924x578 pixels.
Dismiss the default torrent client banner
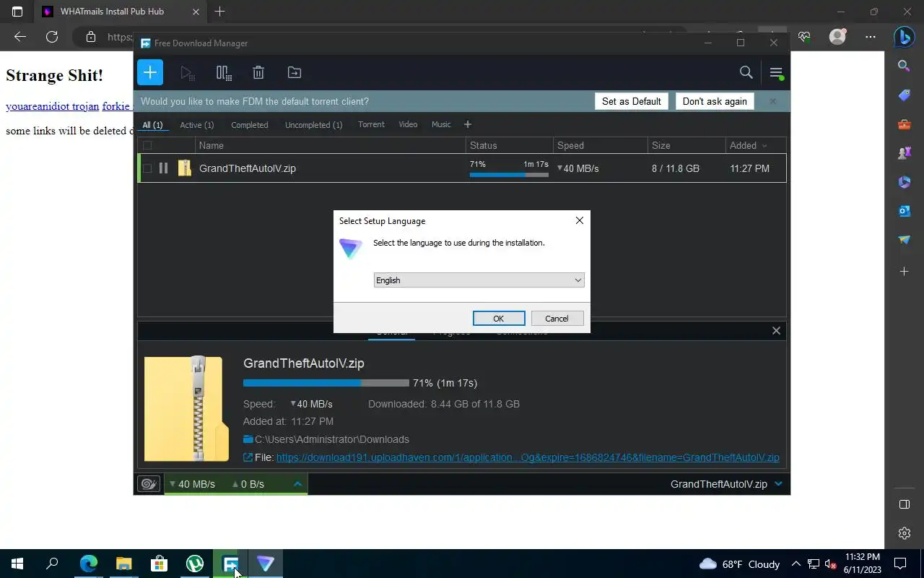[x=772, y=101]
